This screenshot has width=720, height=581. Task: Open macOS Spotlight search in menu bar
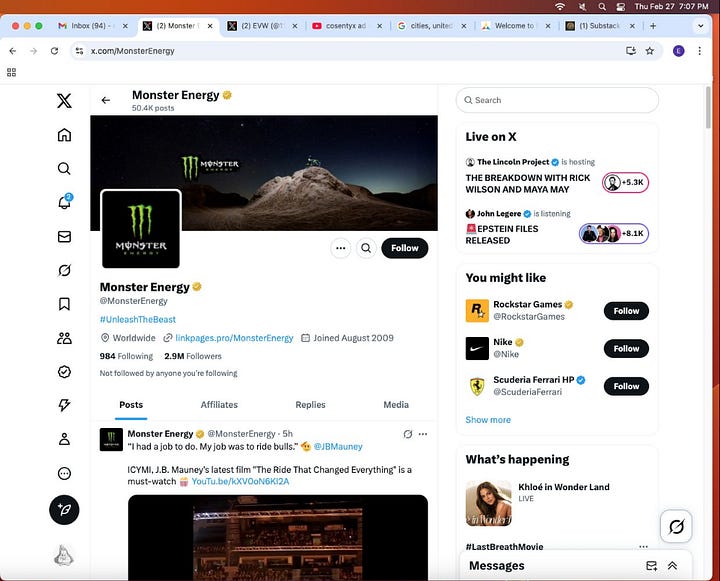(602, 6)
